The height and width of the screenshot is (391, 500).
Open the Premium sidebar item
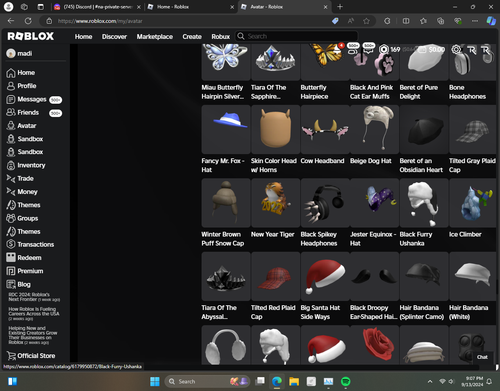tap(25, 271)
